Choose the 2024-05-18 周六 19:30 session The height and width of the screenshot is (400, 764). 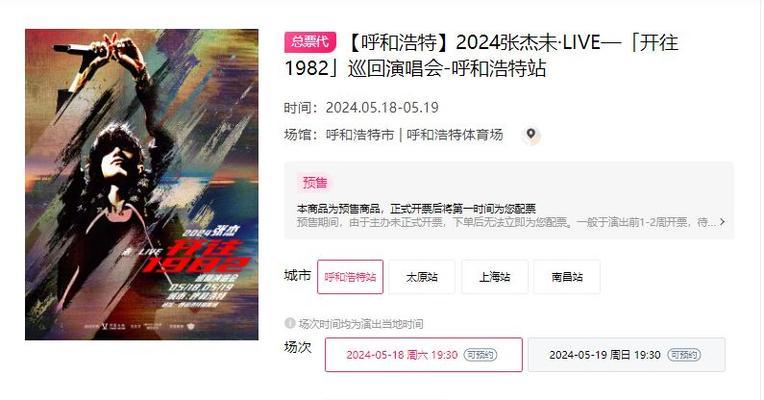point(424,355)
